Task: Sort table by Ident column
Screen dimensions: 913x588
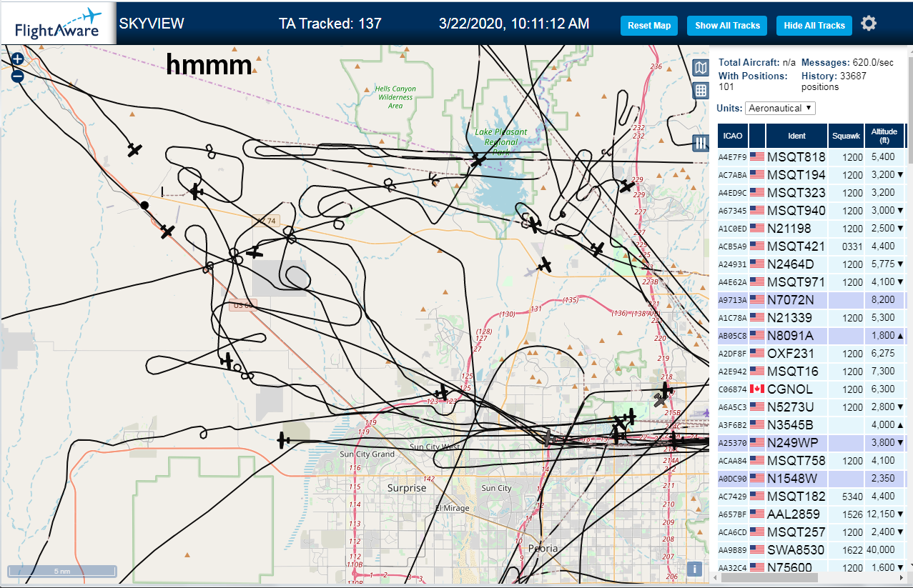Action: point(796,136)
